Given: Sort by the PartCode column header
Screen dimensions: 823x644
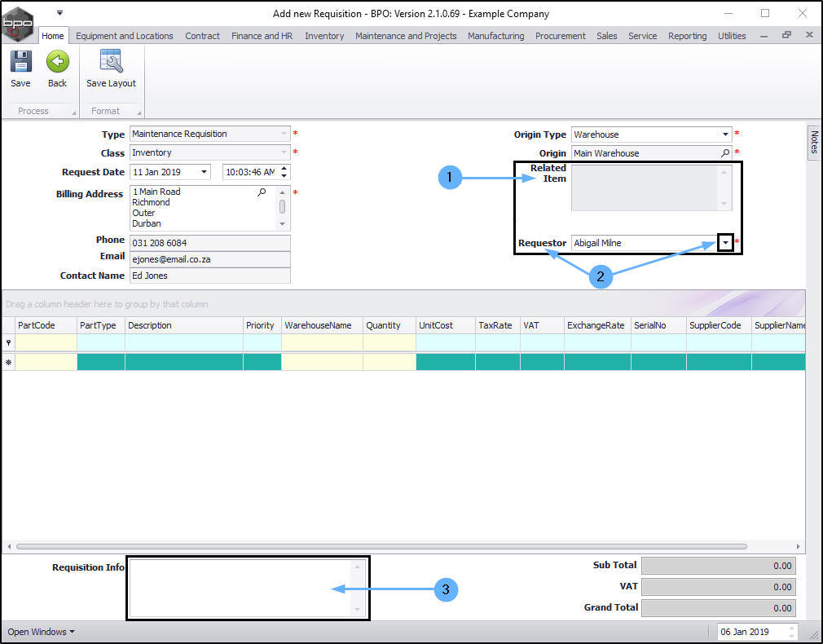Looking at the screenshot, I should pyautogui.click(x=46, y=325).
